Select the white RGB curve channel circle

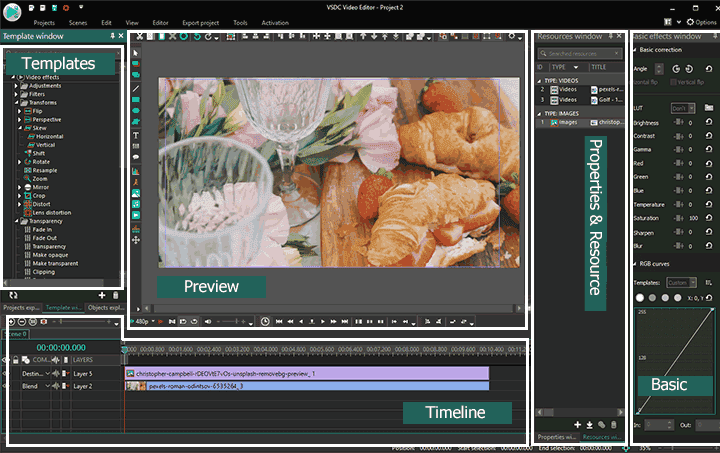tap(640, 297)
